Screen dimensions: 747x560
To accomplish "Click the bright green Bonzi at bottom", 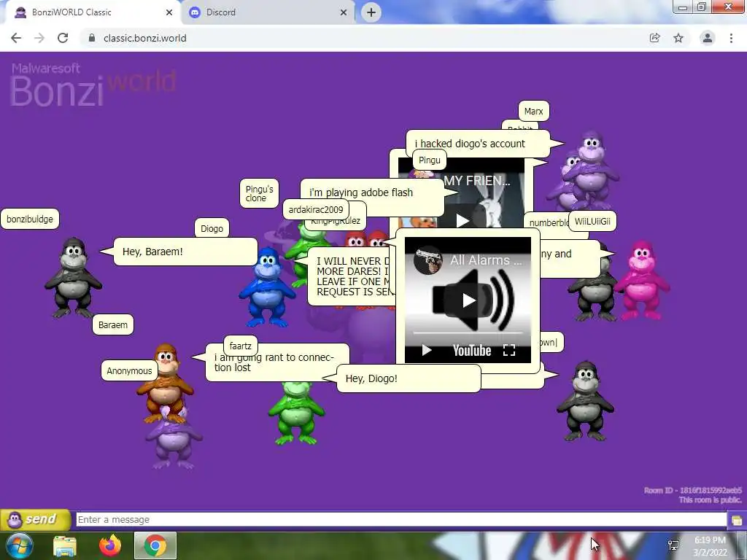I will [296, 412].
